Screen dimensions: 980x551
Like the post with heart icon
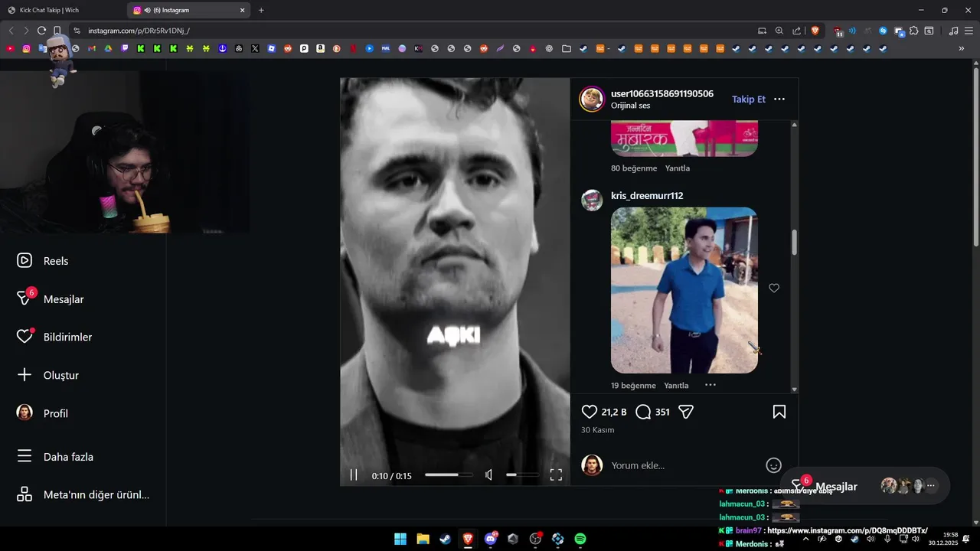590,412
